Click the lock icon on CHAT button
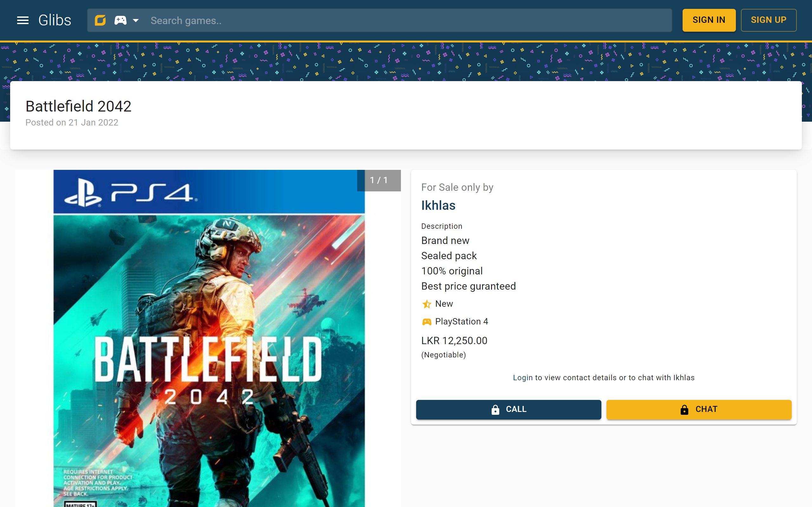The width and height of the screenshot is (812, 507). (684, 409)
